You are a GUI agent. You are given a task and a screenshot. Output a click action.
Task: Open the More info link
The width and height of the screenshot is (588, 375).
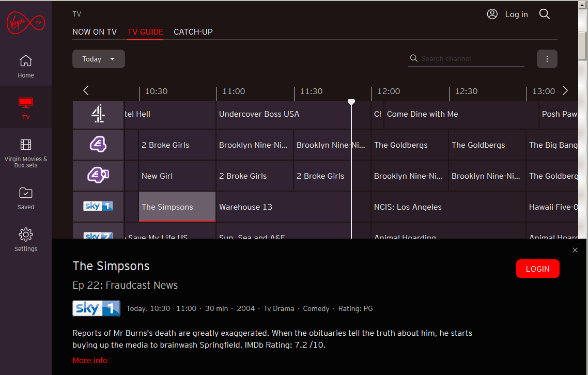(x=90, y=361)
